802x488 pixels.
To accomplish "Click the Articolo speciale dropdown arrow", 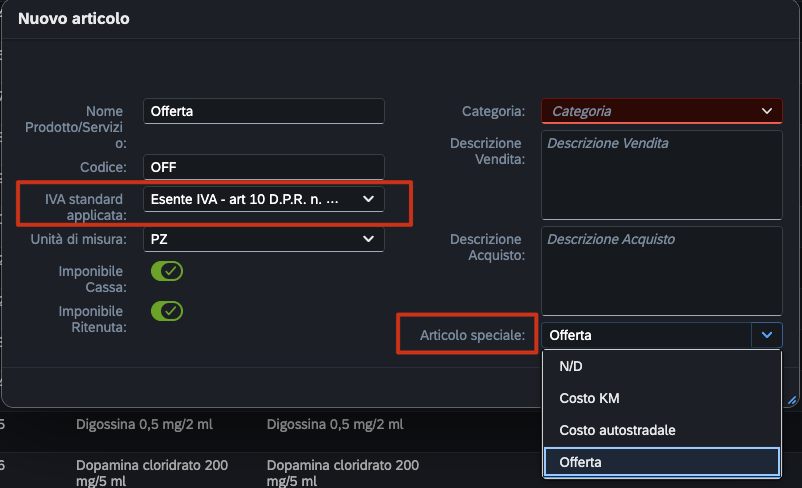I will (x=767, y=335).
